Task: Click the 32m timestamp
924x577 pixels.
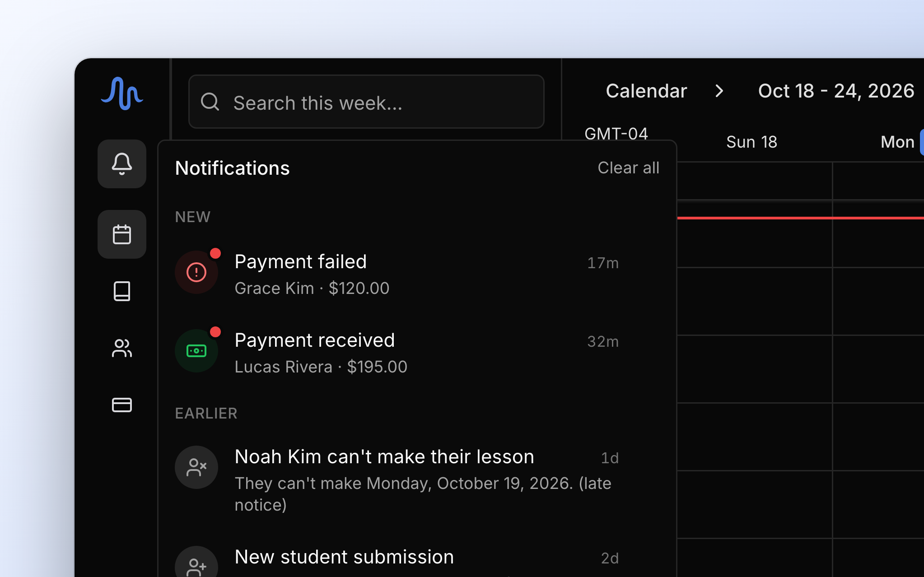Action: (603, 341)
